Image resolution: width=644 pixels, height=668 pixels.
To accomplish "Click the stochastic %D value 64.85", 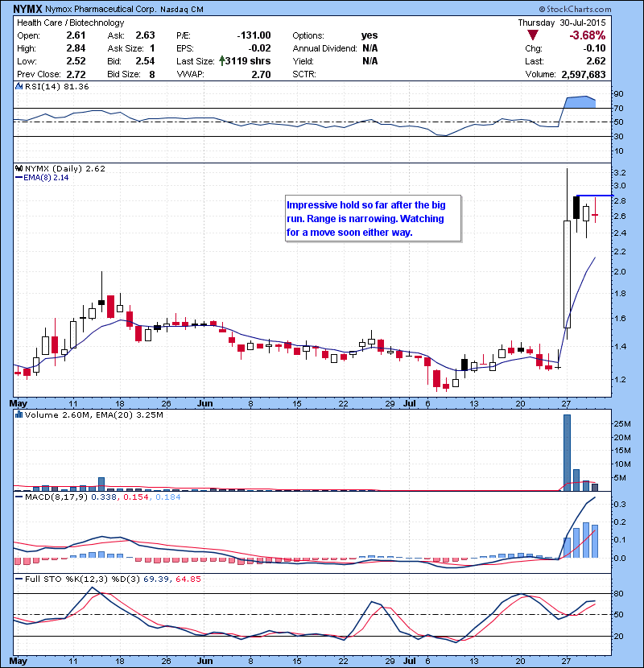I will coord(188,579).
